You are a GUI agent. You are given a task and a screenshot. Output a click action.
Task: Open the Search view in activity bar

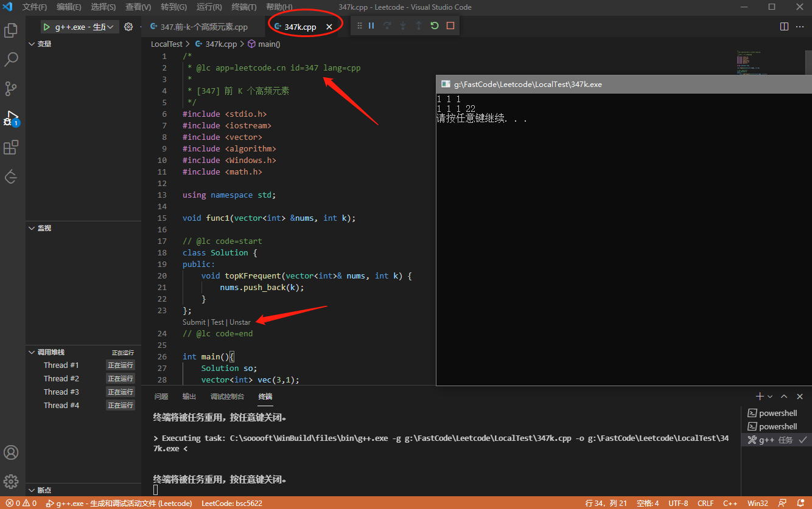pyautogui.click(x=11, y=60)
